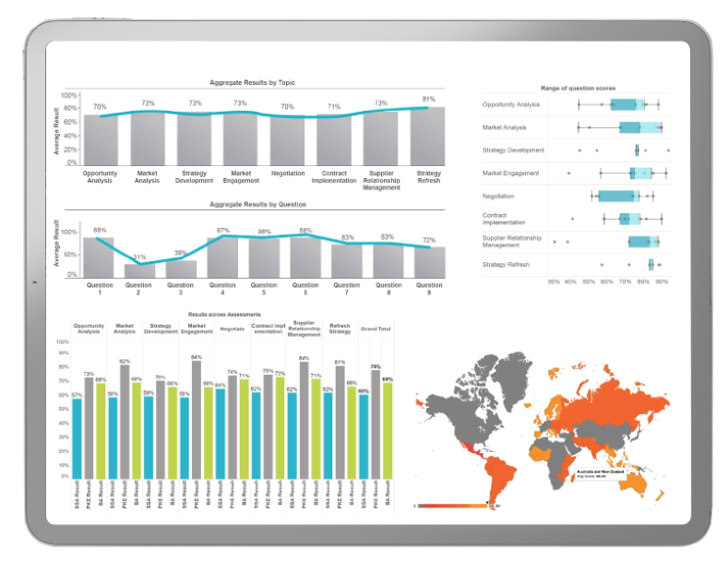Click the 'Market Engagement' label under the topic chart
The image size is (728, 561).
[x=241, y=177]
